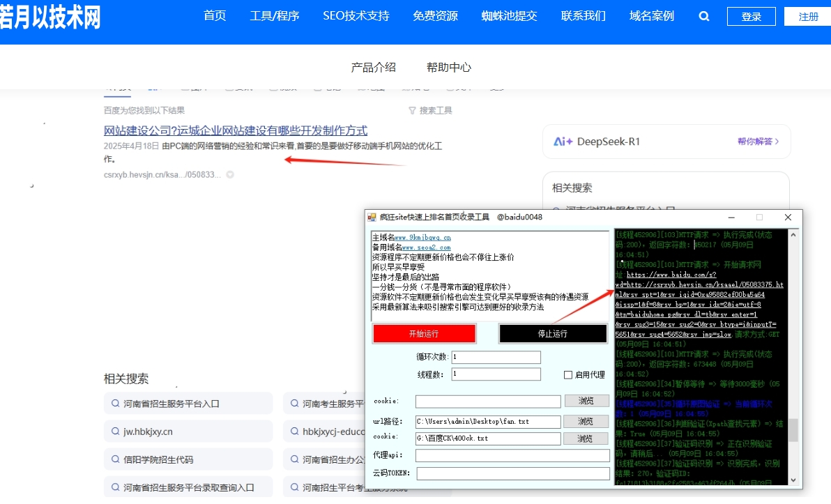Switch to 帮助中心 tab
This screenshot has width=831, height=504.
449,68
